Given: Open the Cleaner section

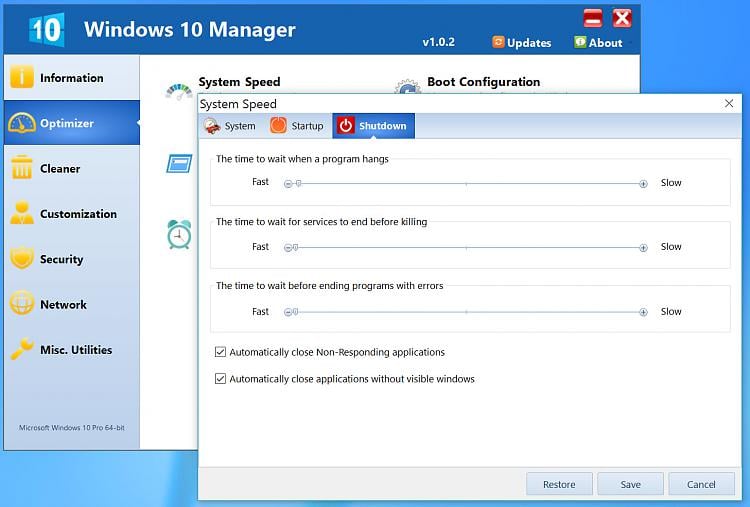Looking at the screenshot, I should pos(72,168).
